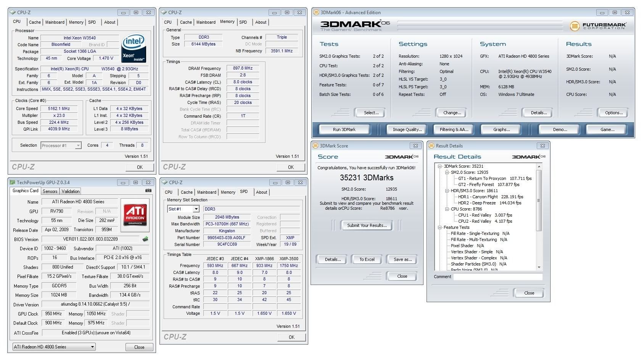This screenshot has height=361, width=644.
Task: Click the Part Number field 9905403-039.A00LF
Action: tap(226, 238)
